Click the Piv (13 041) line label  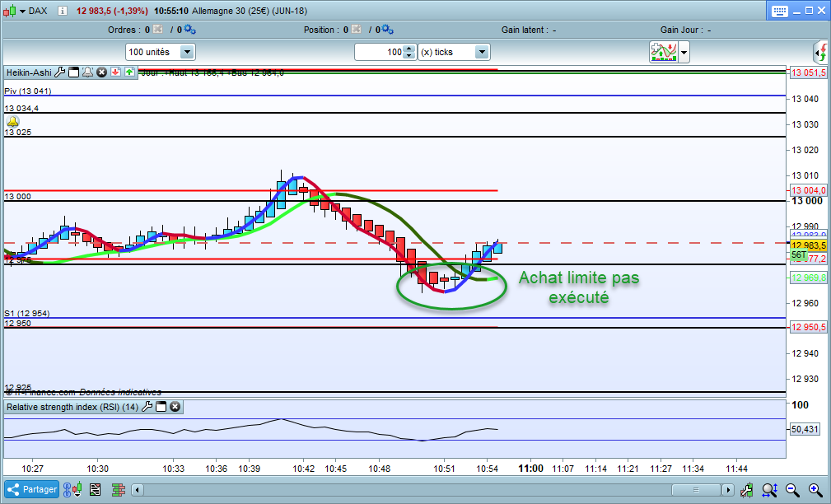27,91
